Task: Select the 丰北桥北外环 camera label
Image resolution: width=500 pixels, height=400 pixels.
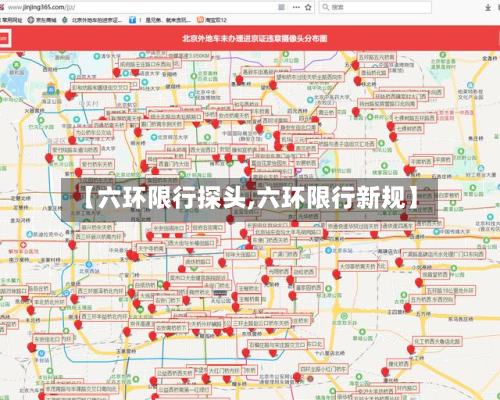Action: point(49,302)
